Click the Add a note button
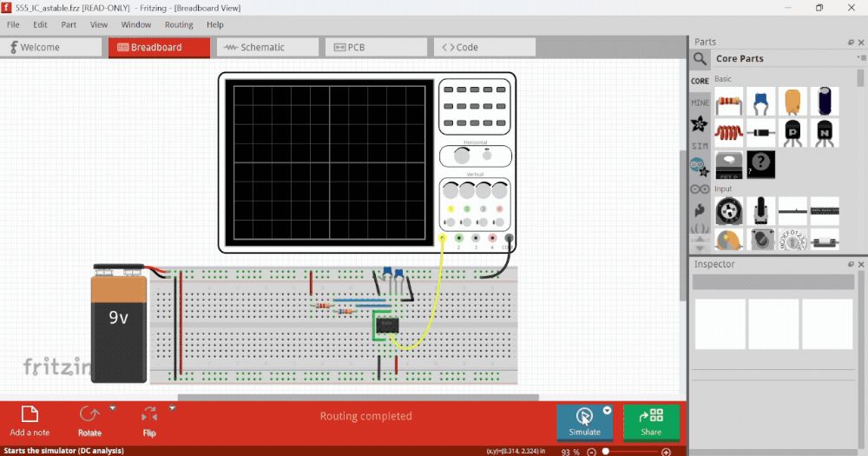Image resolution: width=868 pixels, height=456 pixels. [30, 421]
